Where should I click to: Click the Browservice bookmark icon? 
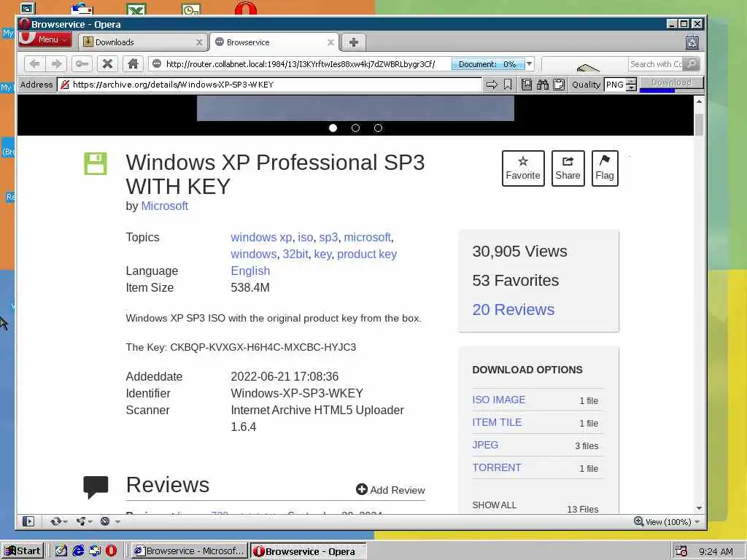tap(508, 85)
